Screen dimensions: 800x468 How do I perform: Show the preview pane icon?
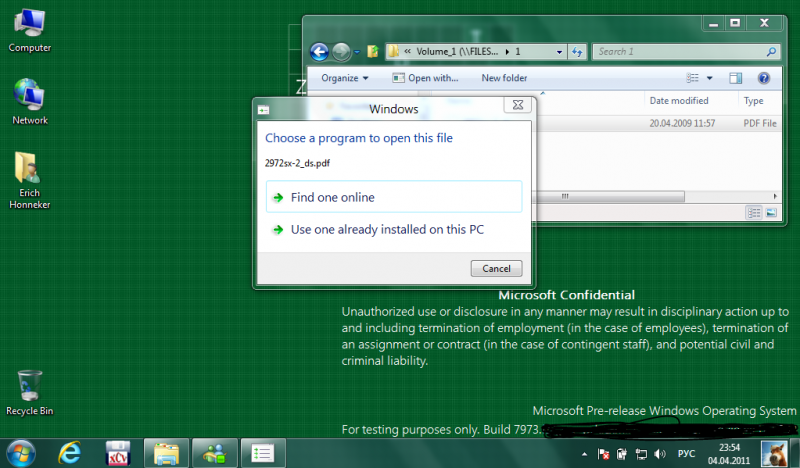(735, 78)
